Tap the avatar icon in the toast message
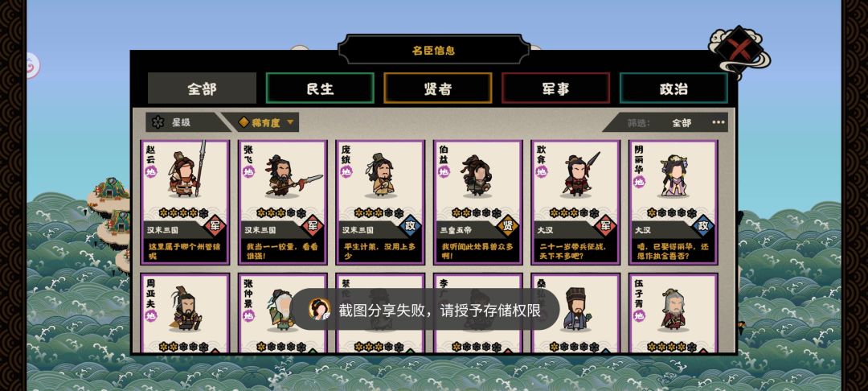The height and width of the screenshot is (391, 868). (x=319, y=309)
